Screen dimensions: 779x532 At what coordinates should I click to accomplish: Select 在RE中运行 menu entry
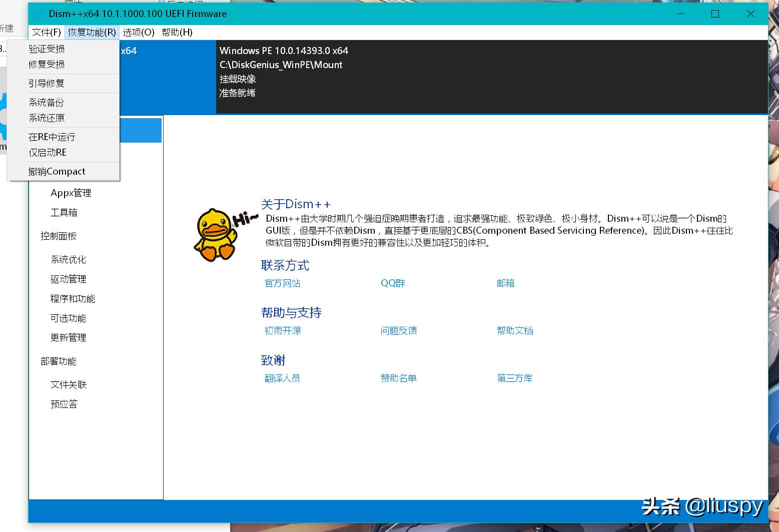(52, 137)
